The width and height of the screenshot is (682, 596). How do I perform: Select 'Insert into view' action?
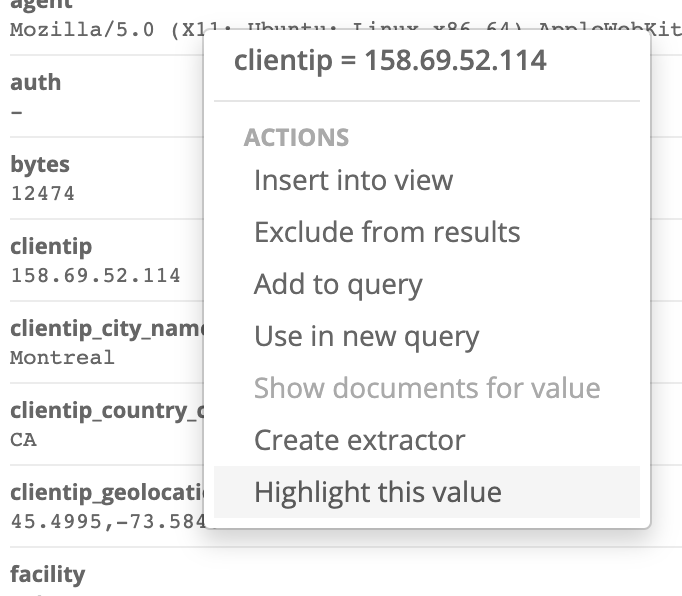click(353, 181)
